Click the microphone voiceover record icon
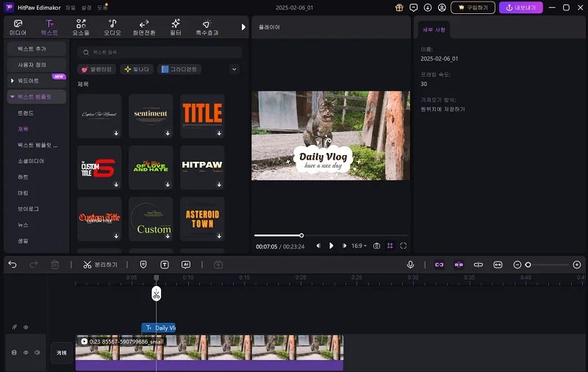588x372 pixels. click(x=411, y=265)
